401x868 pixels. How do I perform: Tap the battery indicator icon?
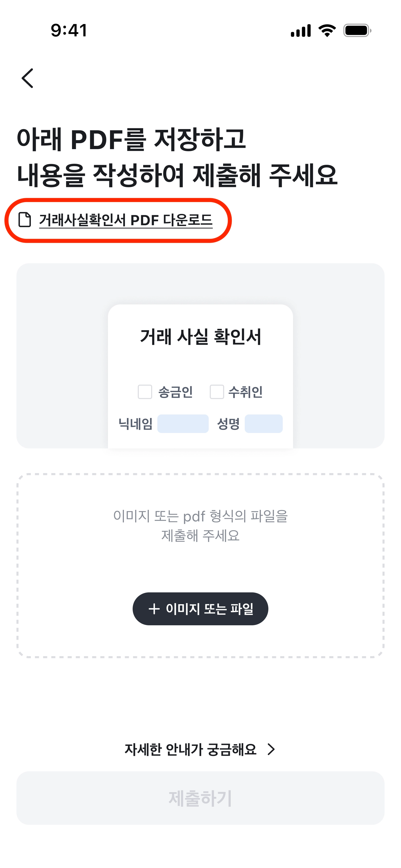pos(357,30)
